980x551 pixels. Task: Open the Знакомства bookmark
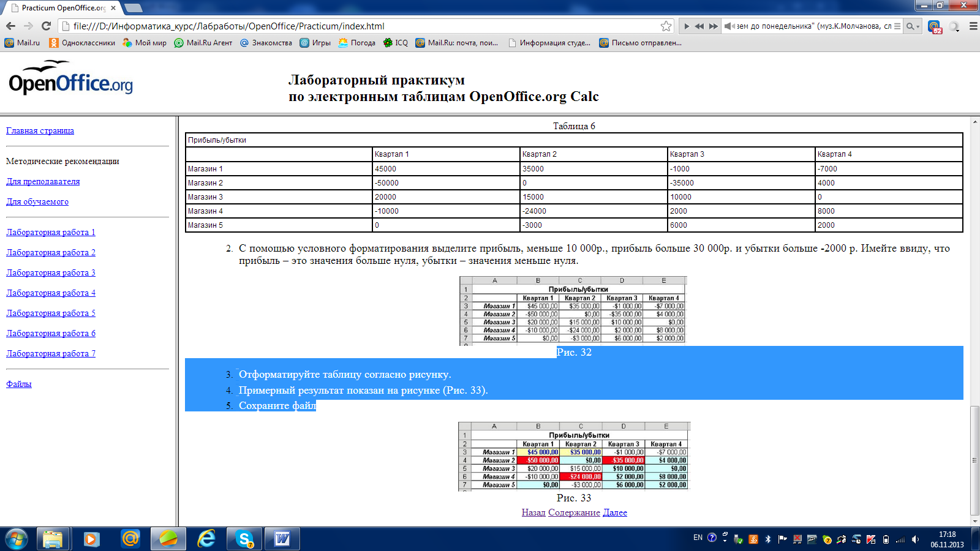266,43
